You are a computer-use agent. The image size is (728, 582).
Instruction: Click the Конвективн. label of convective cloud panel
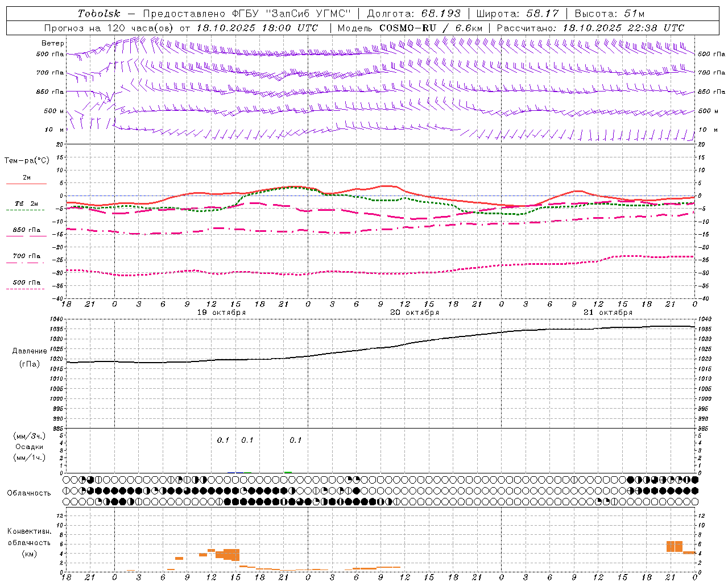click(30, 531)
